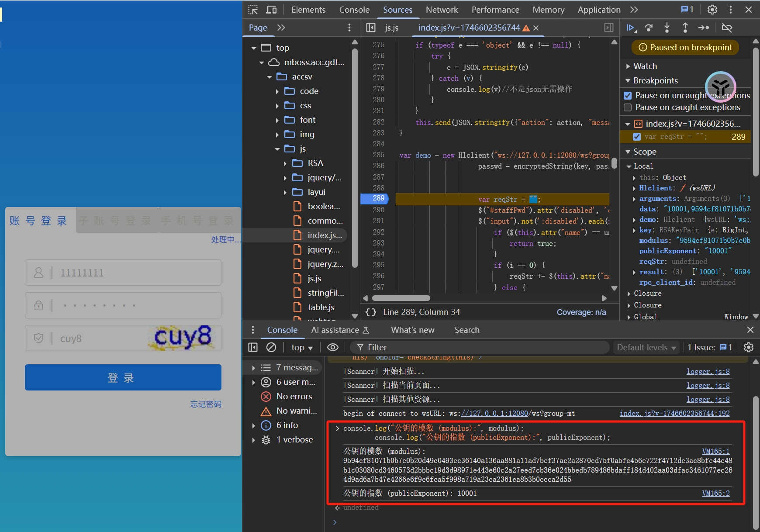Uncheck Pause on uncaught exceptions
The height and width of the screenshot is (532, 760).
click(628, 96)
